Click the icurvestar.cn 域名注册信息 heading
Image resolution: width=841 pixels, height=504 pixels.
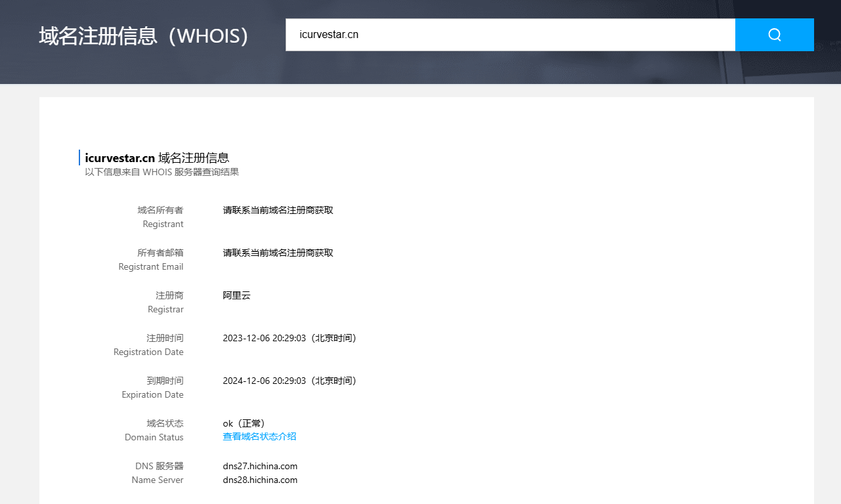[157, 157]
